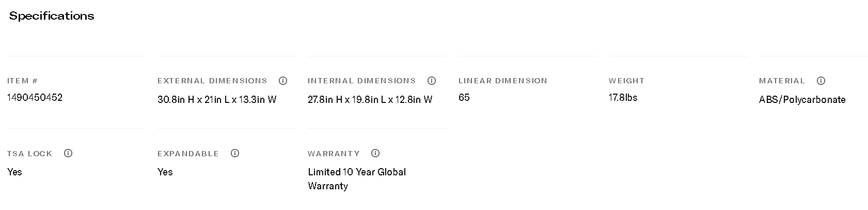Click the TSA Lock label
Screen dimensions: 868x210
coord(30,154)
